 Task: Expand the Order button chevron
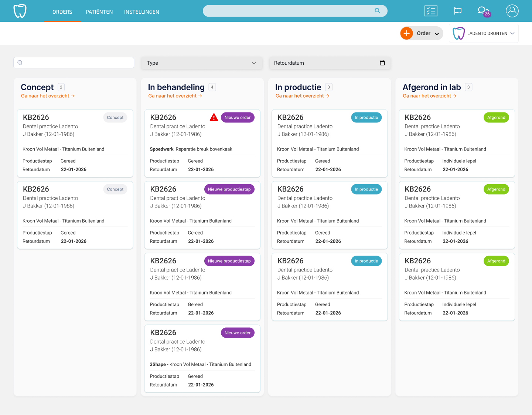437,34
